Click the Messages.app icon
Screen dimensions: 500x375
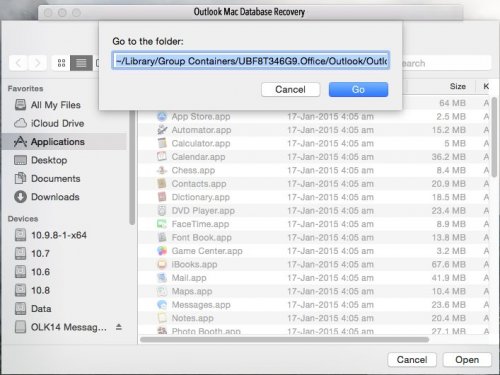[x=162, y=304]
